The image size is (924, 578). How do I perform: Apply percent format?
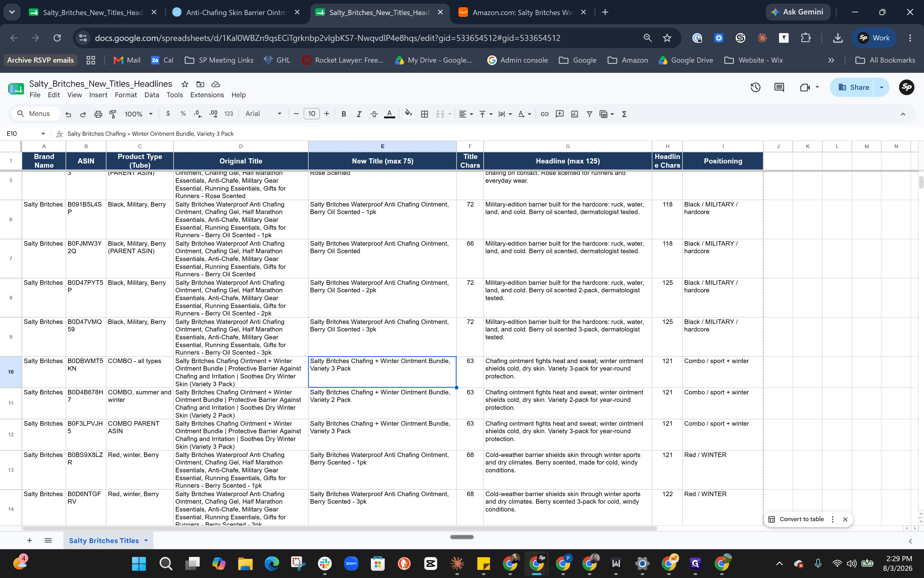tap(183, 113)
